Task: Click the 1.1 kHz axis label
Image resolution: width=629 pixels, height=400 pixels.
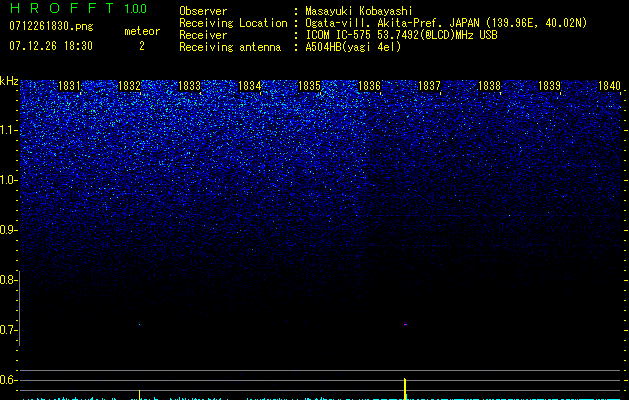Action: pos(8,130)
